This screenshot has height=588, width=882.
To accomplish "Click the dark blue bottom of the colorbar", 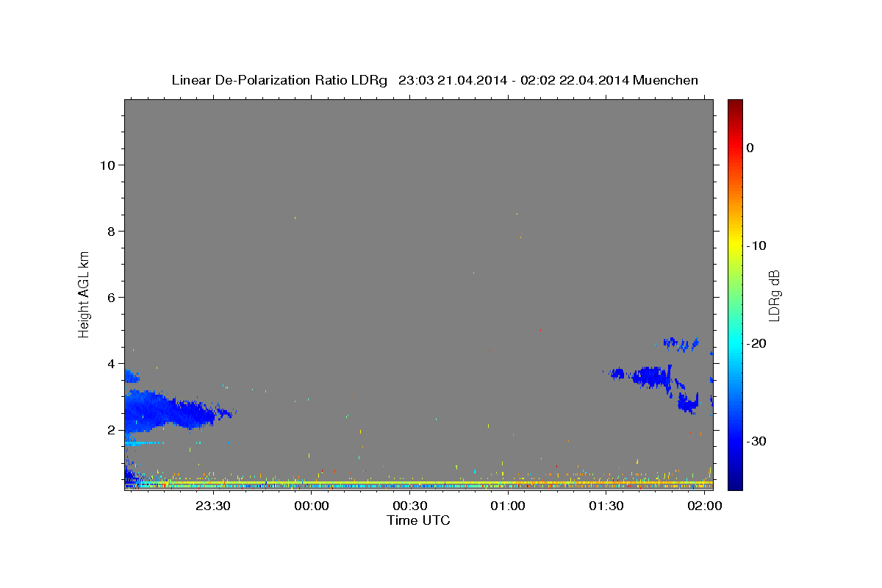I will (735, 484).
